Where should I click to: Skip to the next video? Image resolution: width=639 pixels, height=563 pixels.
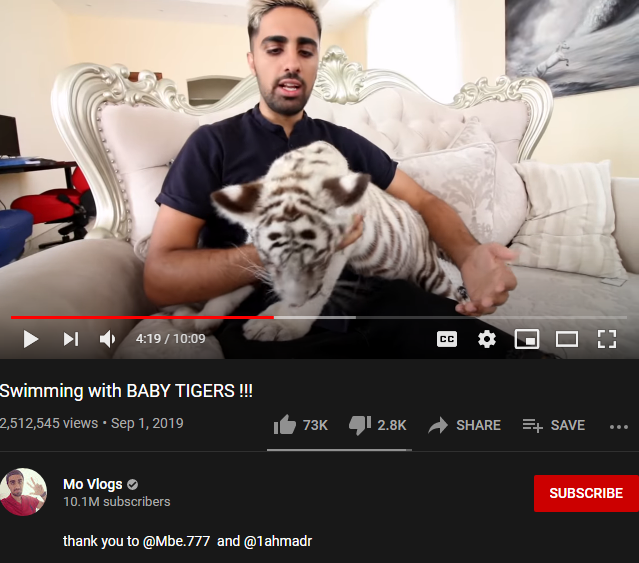[71, 339]
